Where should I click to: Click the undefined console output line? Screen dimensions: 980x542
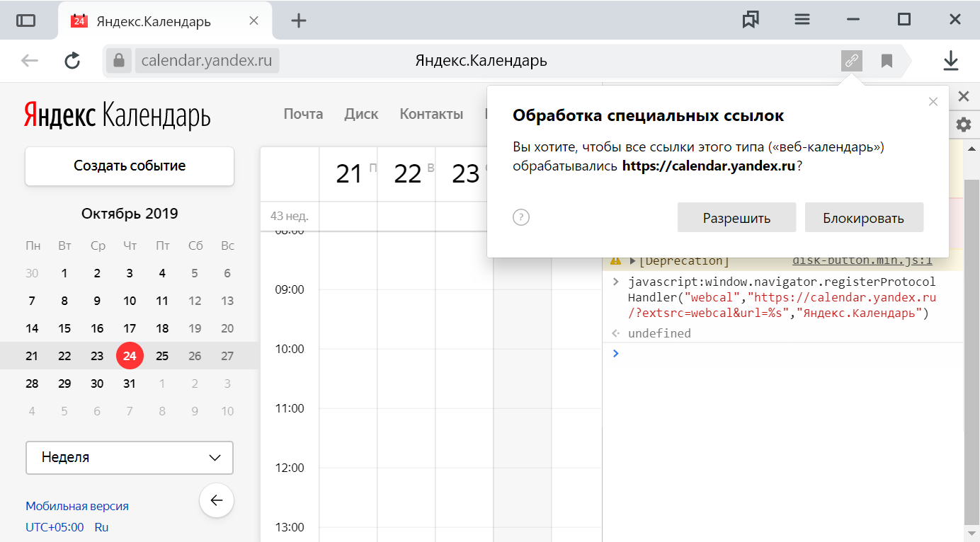click(x=659, y=333)
